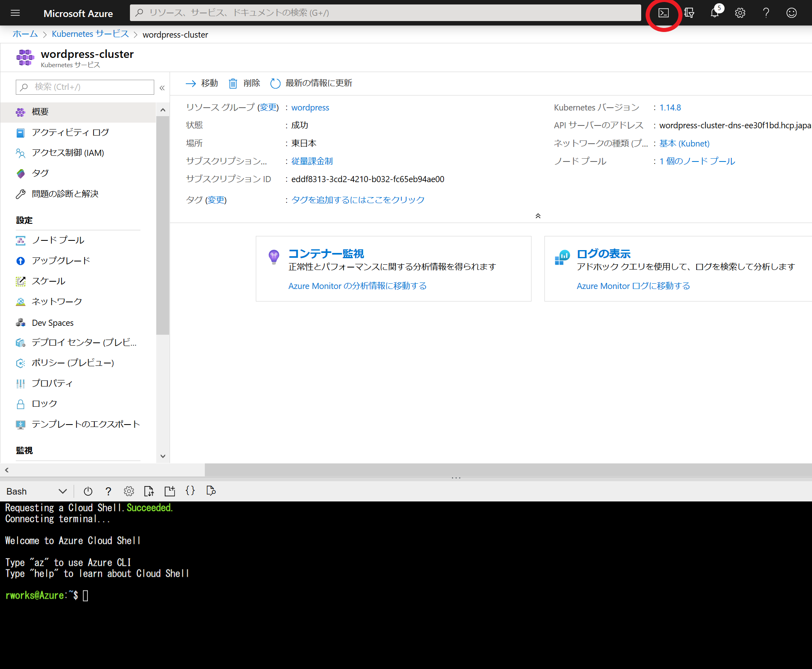Click タグを追加するにはここをクリック link
The image size is (812, 669).
(358, 200)
